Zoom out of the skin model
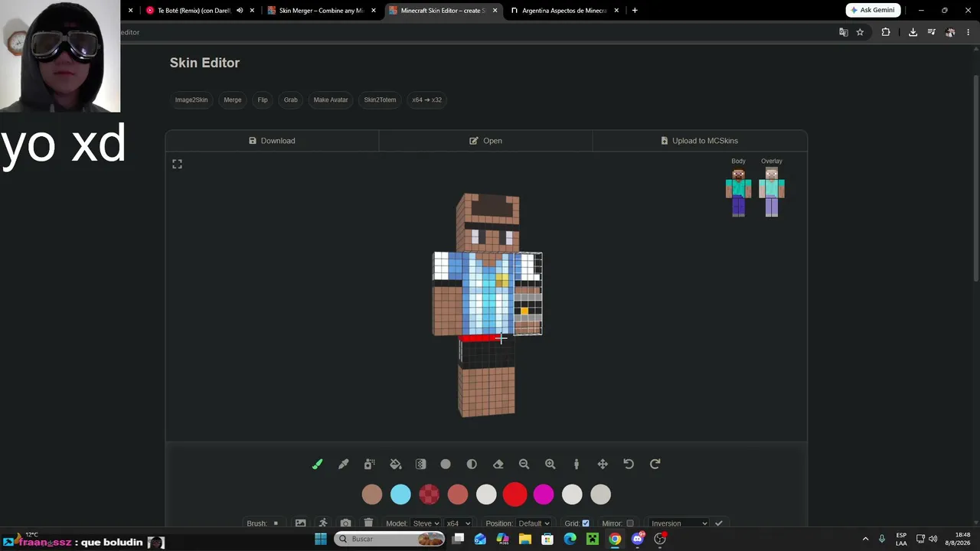Screen dimensions: 980x551 point(524,464)
